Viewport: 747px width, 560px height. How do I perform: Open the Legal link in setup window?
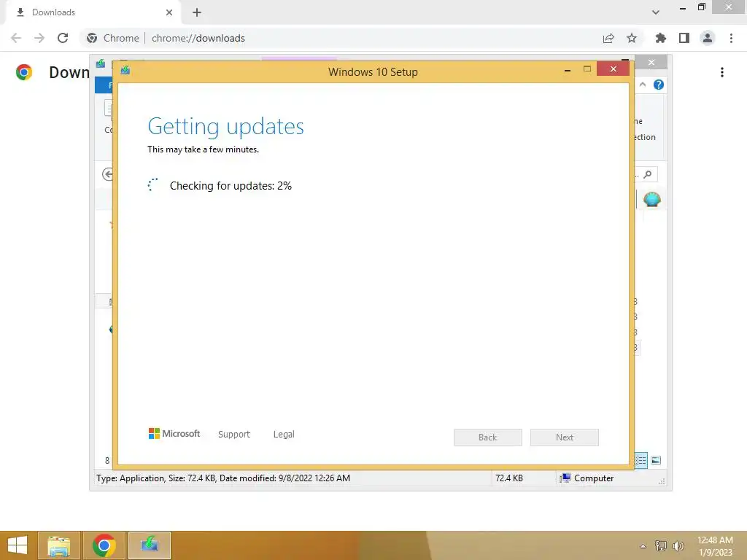tap(284, 435)
